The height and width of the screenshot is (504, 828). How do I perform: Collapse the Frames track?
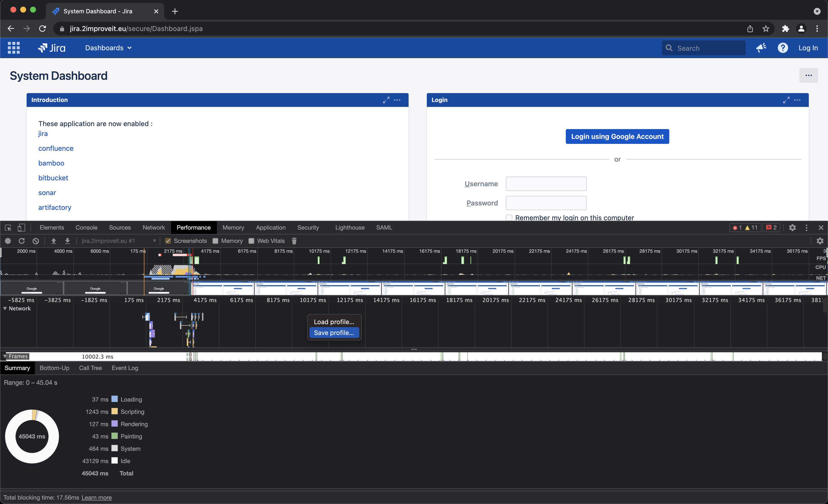tap(5, 356)
